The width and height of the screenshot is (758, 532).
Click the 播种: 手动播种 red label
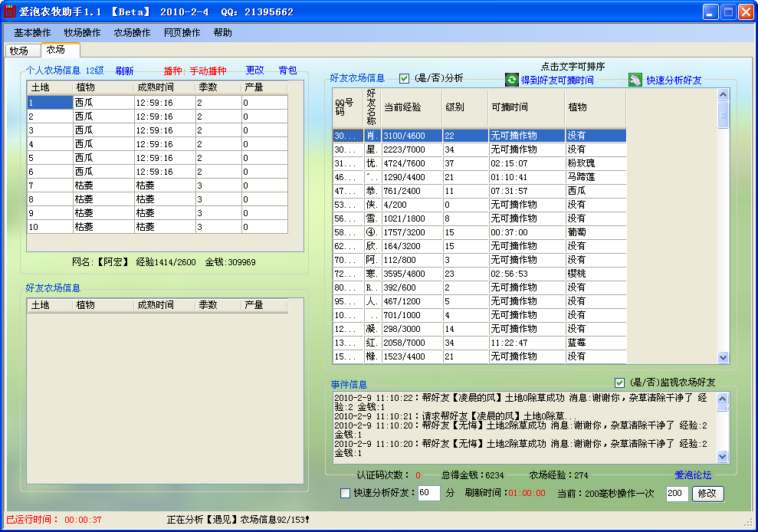click(195, 71)
